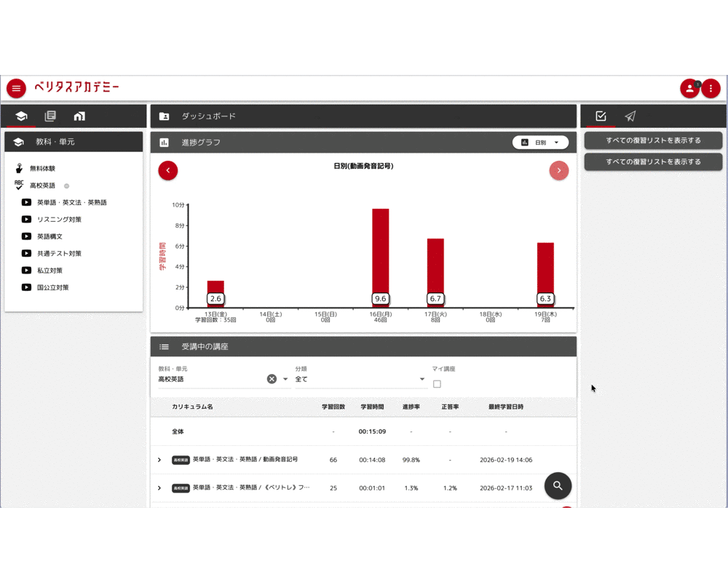
Task: Select the checklist review tab
Action: (x=601, y=116)
